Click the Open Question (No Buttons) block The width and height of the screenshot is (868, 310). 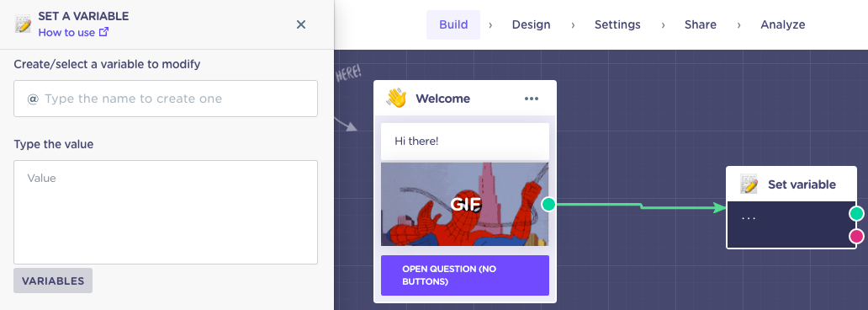pos(465,275)
